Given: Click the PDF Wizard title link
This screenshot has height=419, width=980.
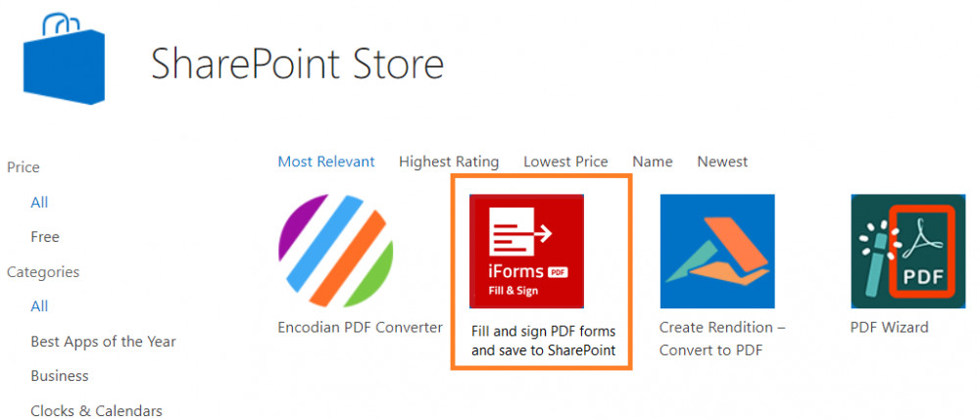Looking at the screenshot, I should tap(890, 327).
